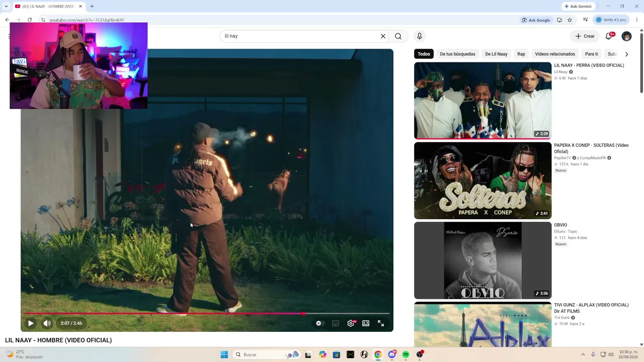Open 'PAPERA X CONEP - SOLTERAS' title link
The height and width of the screenshot is (362, 644).
[x=591, y=148]
